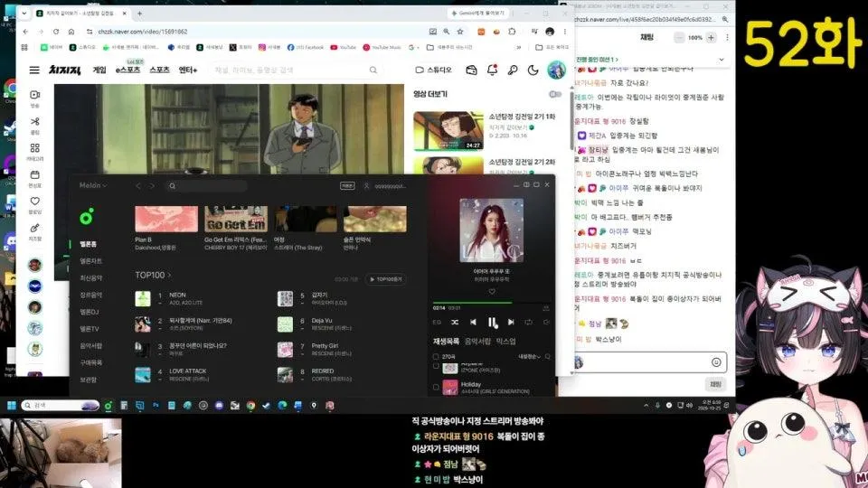Open the heart following icon in sidebar
This screenshot has width=868, height=488.
coord(35,201)
